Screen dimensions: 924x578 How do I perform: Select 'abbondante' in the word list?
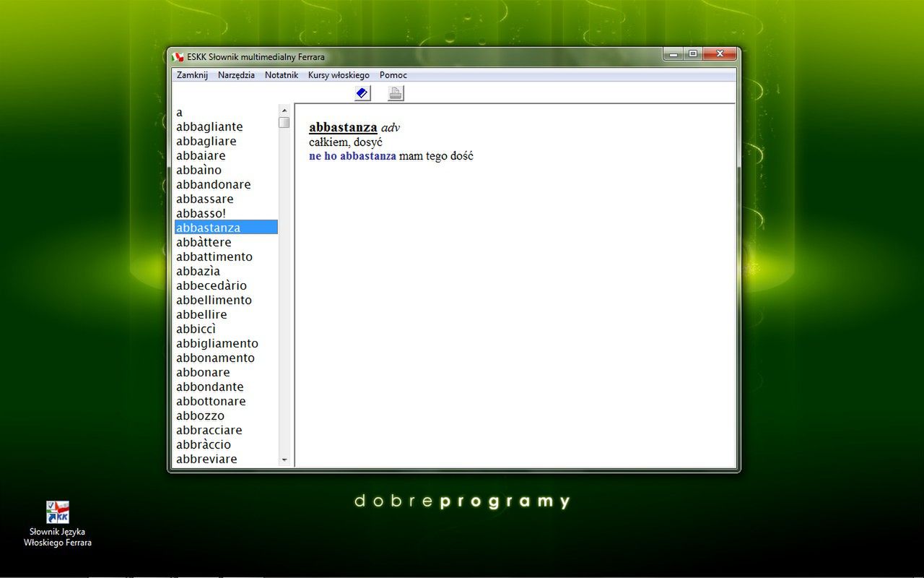226,387
